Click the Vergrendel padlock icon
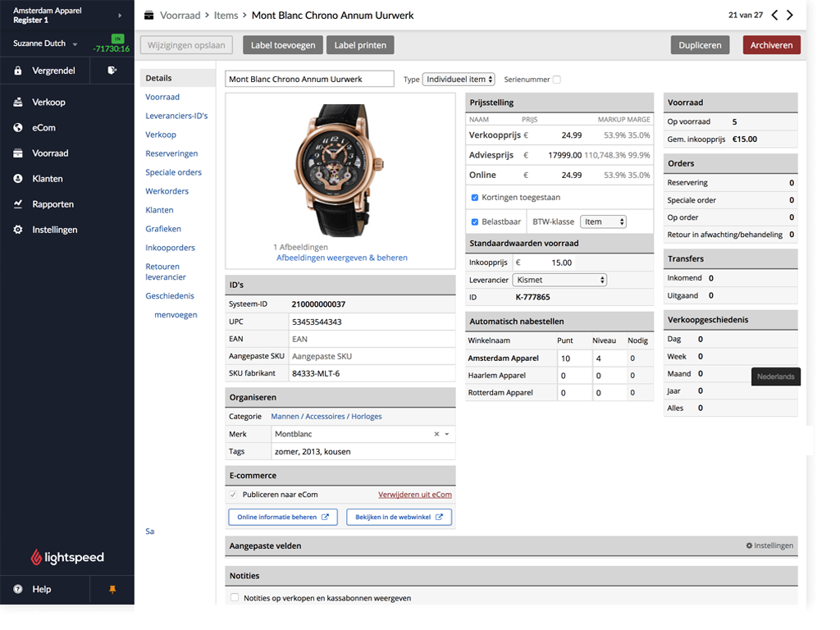840x630 pixels. [17, 71]
